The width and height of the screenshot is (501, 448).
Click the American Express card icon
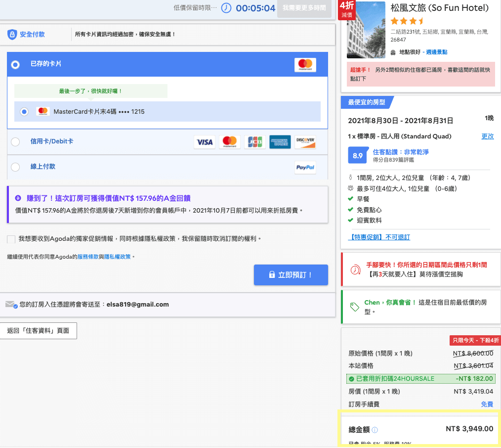(280, 141)
